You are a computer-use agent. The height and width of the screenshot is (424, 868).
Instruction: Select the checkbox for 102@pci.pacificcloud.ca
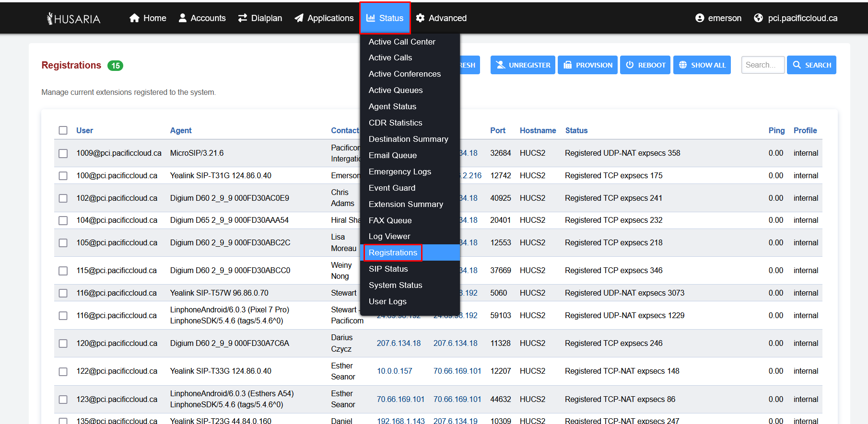click(x=63, y=198)
